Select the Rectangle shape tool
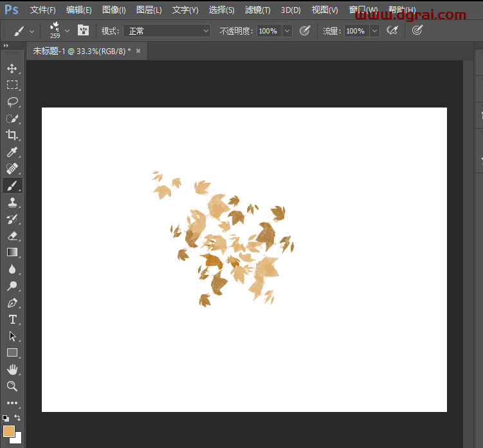Viewport: 483px width, 448px height. coord(12,353)
